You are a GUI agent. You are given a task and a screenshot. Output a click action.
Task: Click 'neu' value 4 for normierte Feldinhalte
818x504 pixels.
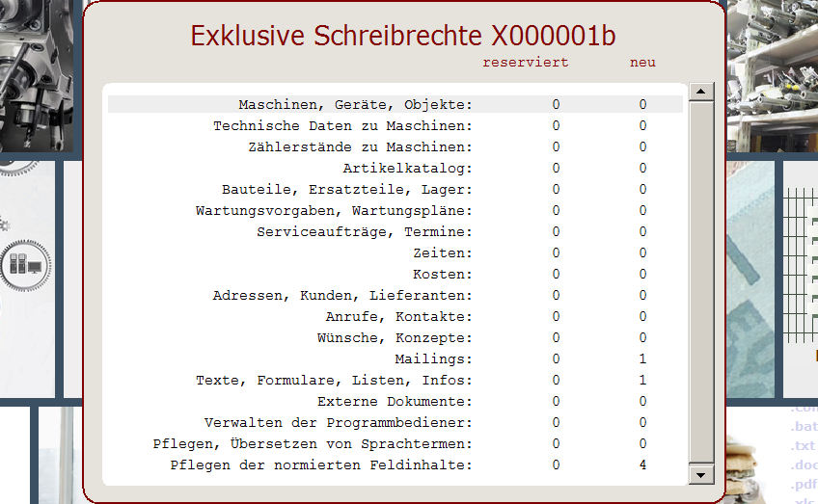[x=642, y=464]
